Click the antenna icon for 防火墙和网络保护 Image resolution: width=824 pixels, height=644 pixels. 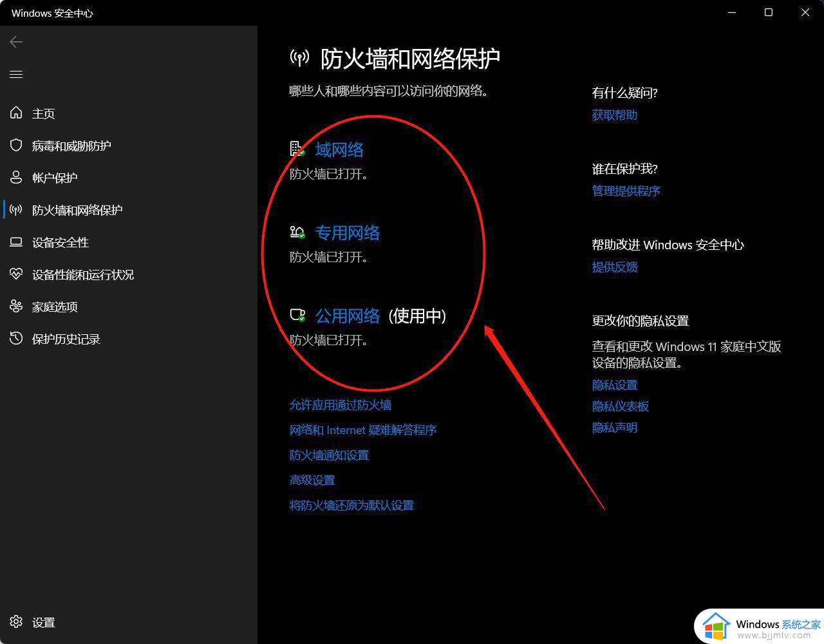point(16,209)
